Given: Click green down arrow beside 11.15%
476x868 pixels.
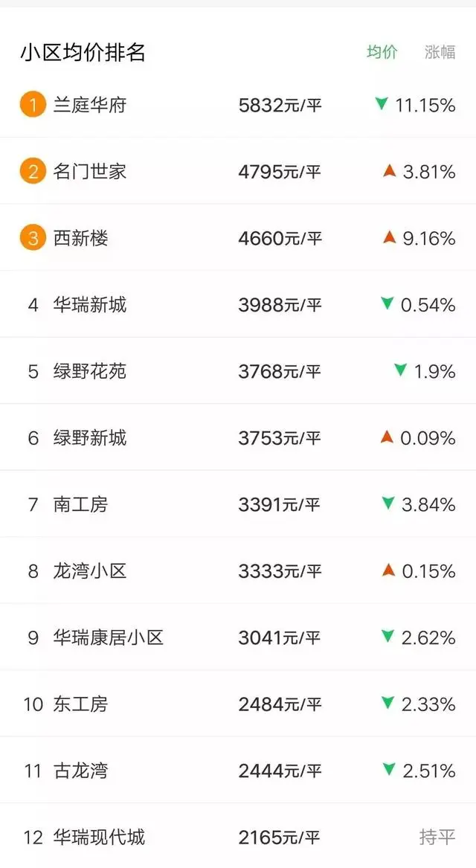Looking at the screenshot, I should 382,103.
